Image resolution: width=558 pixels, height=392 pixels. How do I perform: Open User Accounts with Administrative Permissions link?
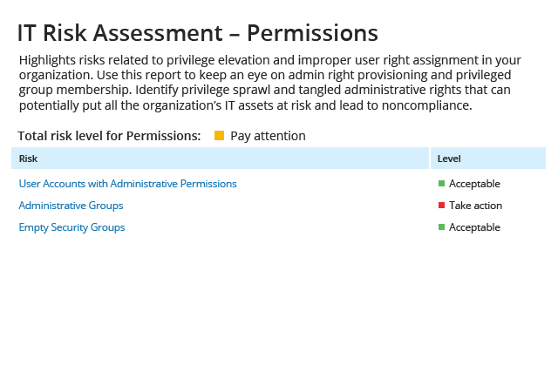[x=128, y=184]
